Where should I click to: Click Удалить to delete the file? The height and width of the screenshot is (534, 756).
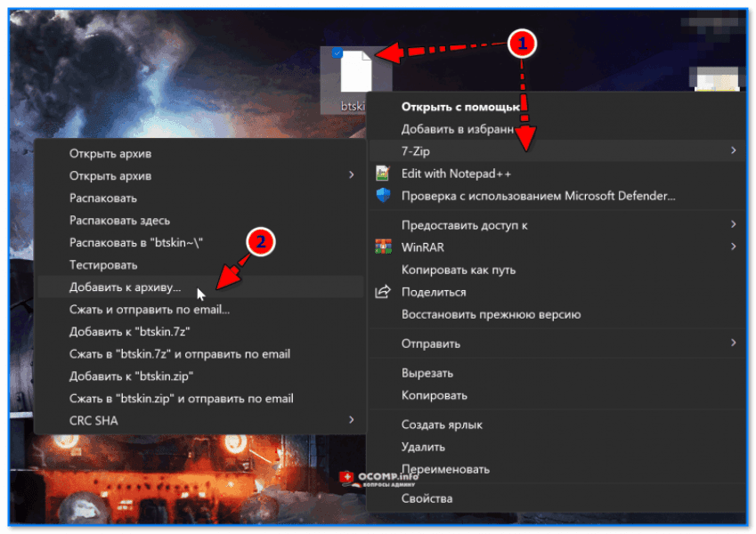pyautogui.click(x=420, y=446)
